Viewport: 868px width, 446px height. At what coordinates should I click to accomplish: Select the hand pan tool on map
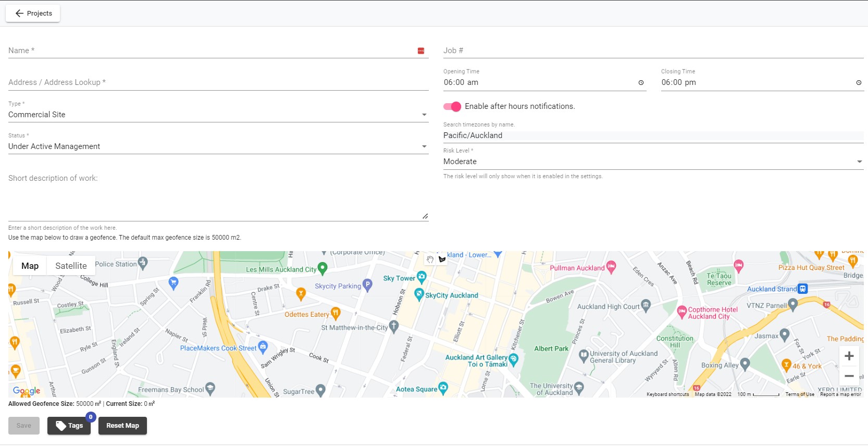point(430,259)
